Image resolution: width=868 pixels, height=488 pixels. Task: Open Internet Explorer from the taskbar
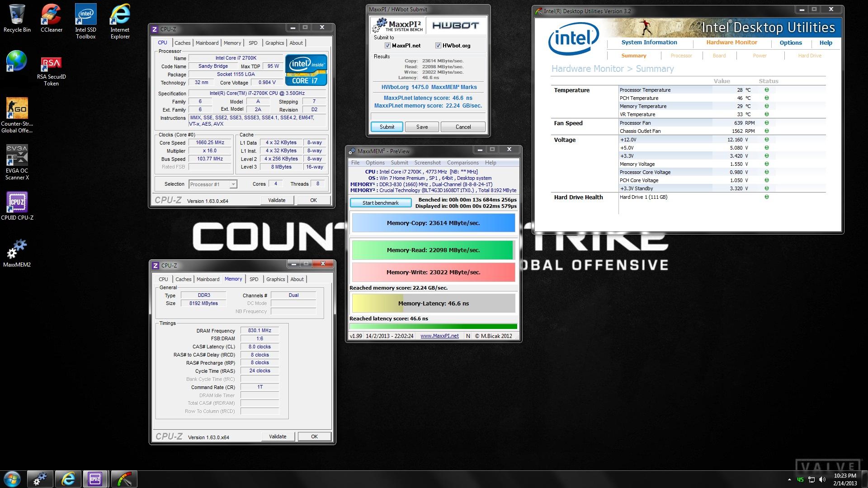(x=68, y=479)
